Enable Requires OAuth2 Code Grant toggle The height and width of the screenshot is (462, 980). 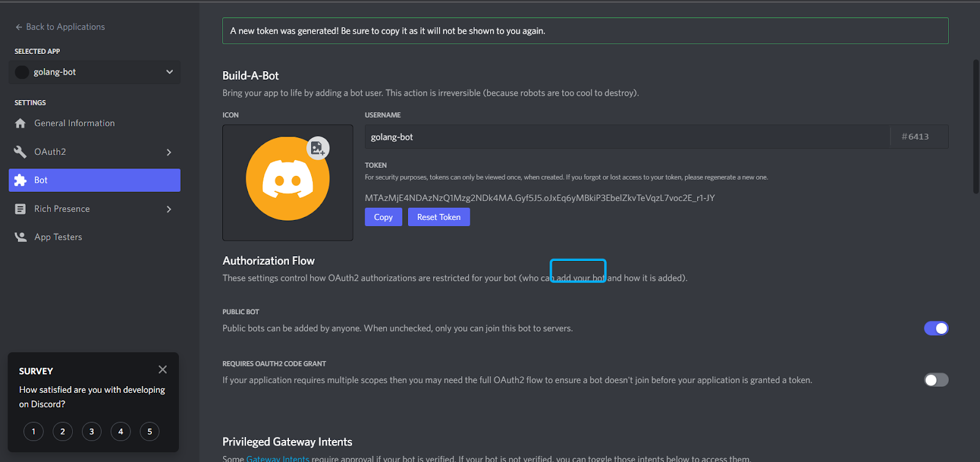click(x=936, y=380)
